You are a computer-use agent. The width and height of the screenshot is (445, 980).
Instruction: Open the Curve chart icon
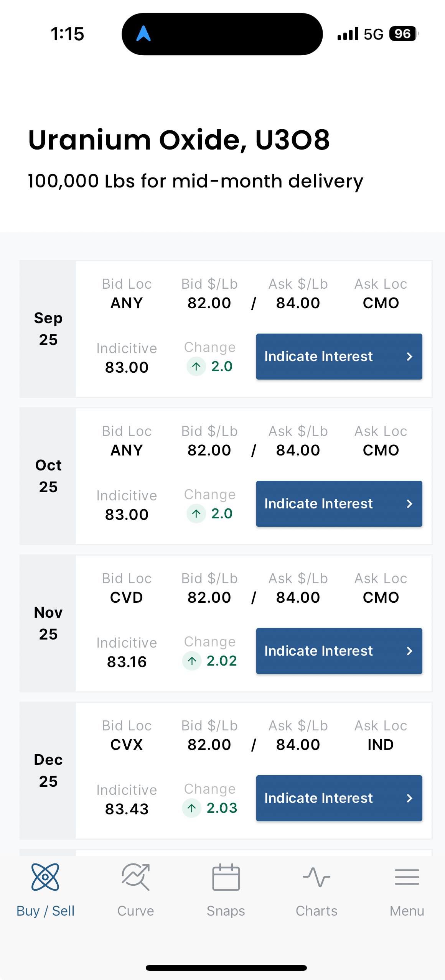tap(135, 877)
